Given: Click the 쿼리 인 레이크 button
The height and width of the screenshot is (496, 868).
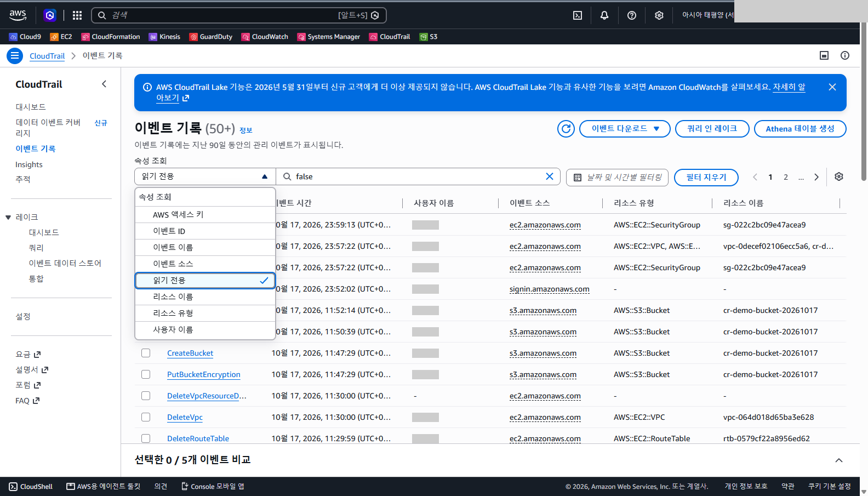Looking at the screenshot, I should point(712,129).
